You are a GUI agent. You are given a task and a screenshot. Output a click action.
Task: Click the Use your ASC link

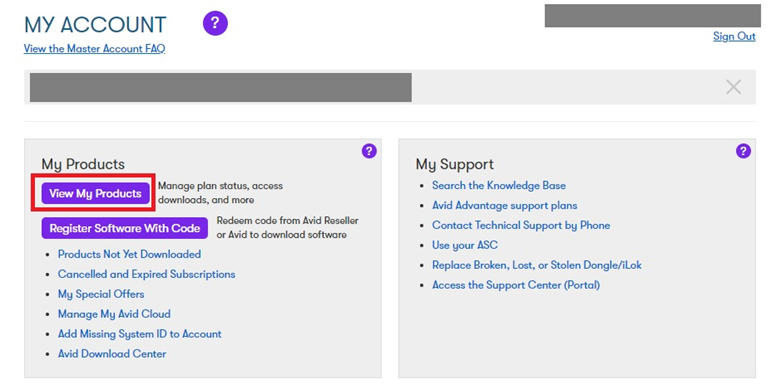[x=465, y=245]
